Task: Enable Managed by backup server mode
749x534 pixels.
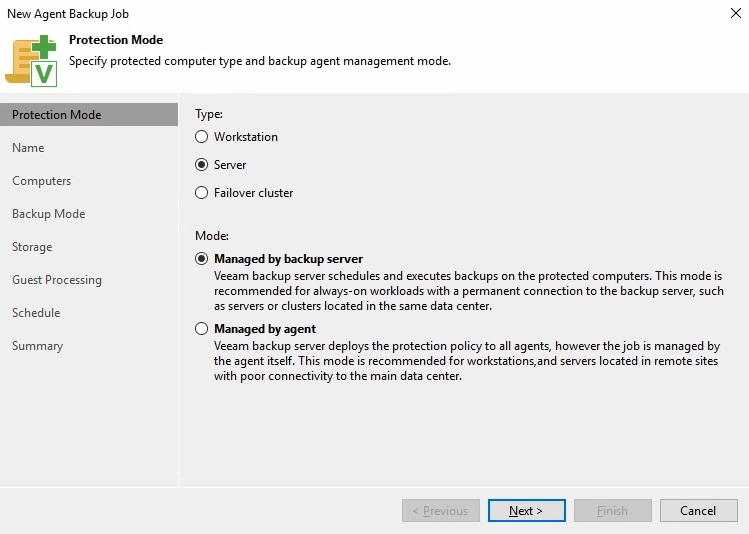Action: pos(202,259)
